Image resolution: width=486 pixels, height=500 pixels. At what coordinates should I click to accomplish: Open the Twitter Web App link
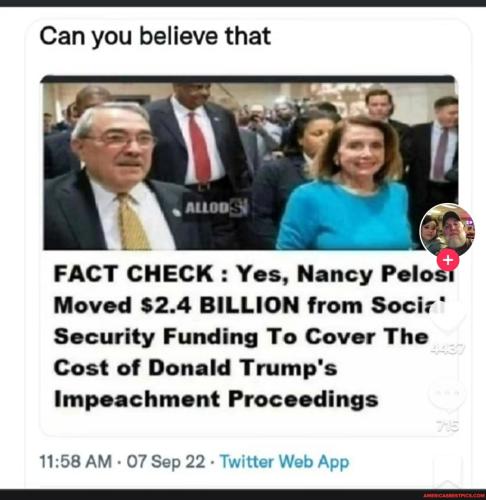pyautogui.click(x=284, y=462)
